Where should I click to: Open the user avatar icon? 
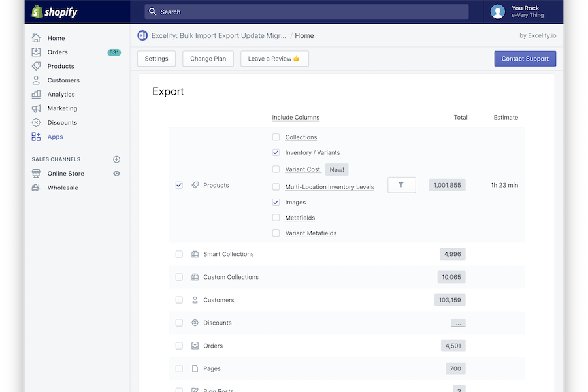497,12
